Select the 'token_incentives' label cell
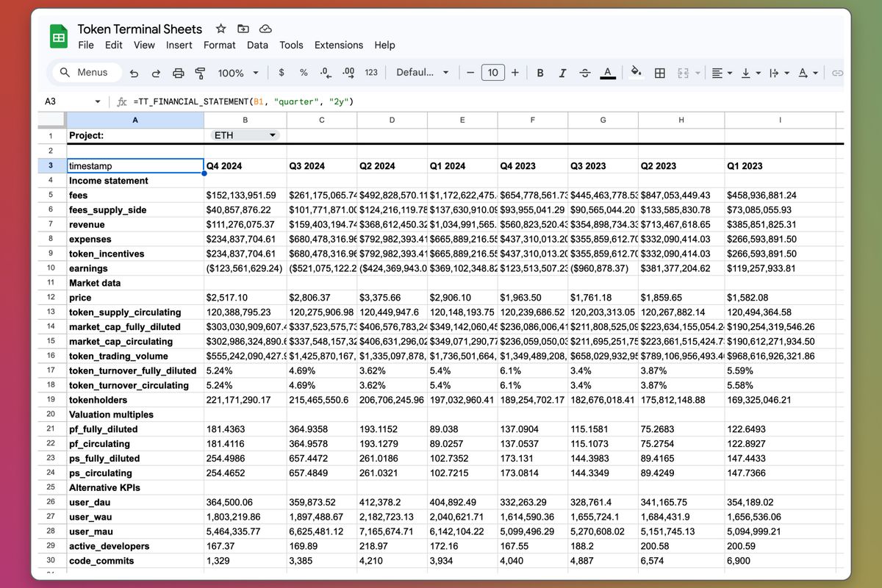This screenshot has width=882, height=588. [x=135, y=254]
